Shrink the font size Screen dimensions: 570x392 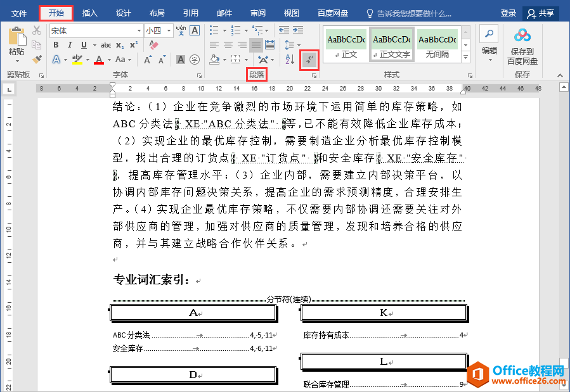(162, 60)
